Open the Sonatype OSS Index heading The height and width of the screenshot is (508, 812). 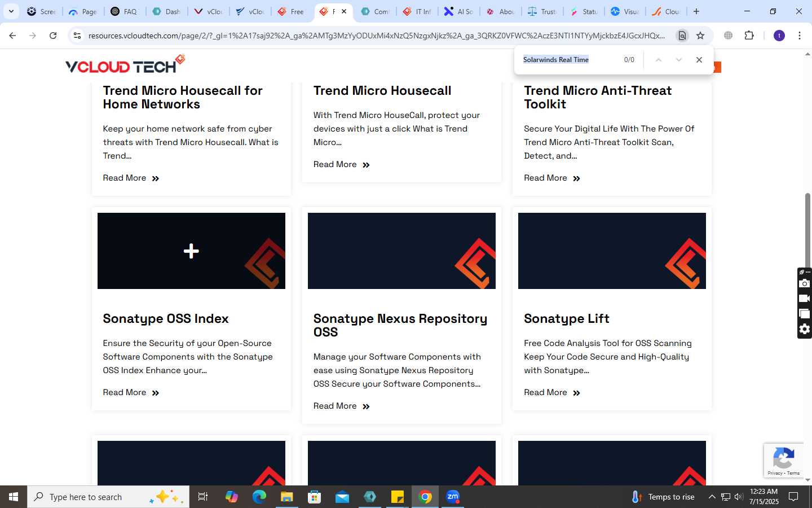[x=166, y=318]
